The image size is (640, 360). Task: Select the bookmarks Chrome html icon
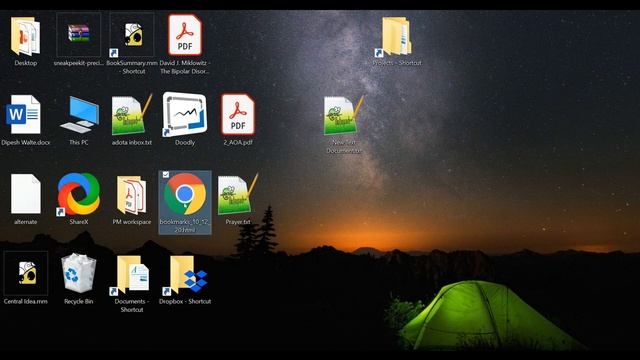pos(185,194)
